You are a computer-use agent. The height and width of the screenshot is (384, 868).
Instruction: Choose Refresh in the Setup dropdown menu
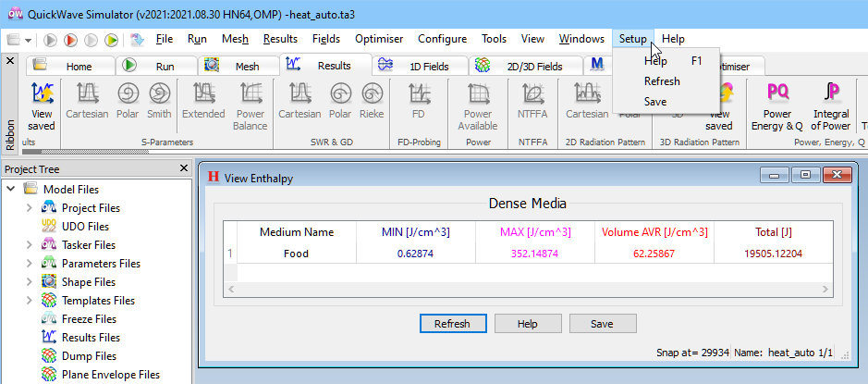tap(666, 81)
